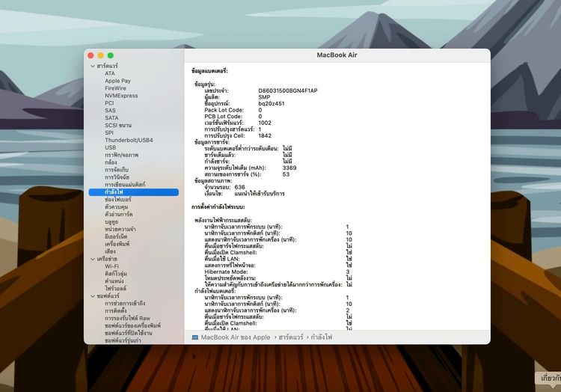Select the selected กำลังไฟ power item
Viewport: 561px width, 392px height.
(x=133, y=192)
